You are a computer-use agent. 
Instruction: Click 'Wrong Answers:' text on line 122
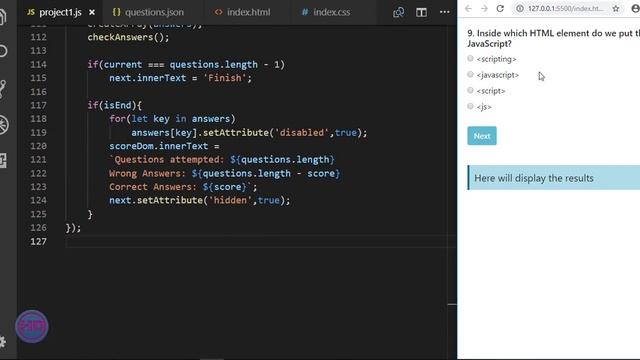[x=147, y=173]
